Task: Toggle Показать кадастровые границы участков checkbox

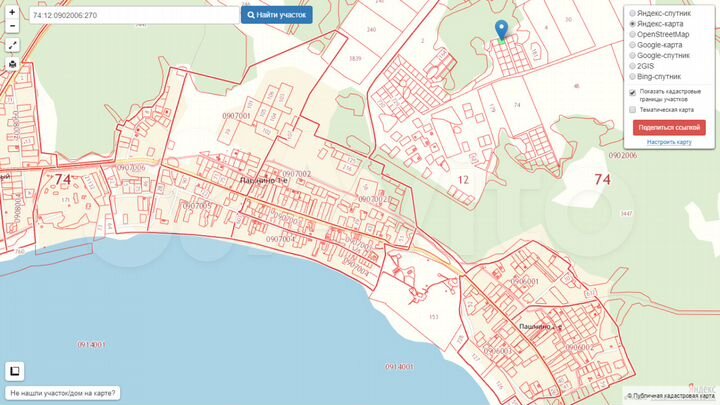Action: coord(633,92)
